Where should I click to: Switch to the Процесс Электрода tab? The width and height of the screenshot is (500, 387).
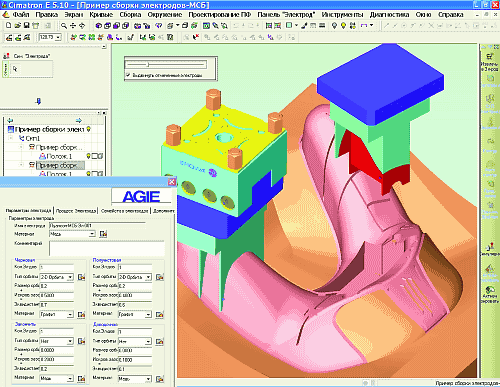[76, 211]
